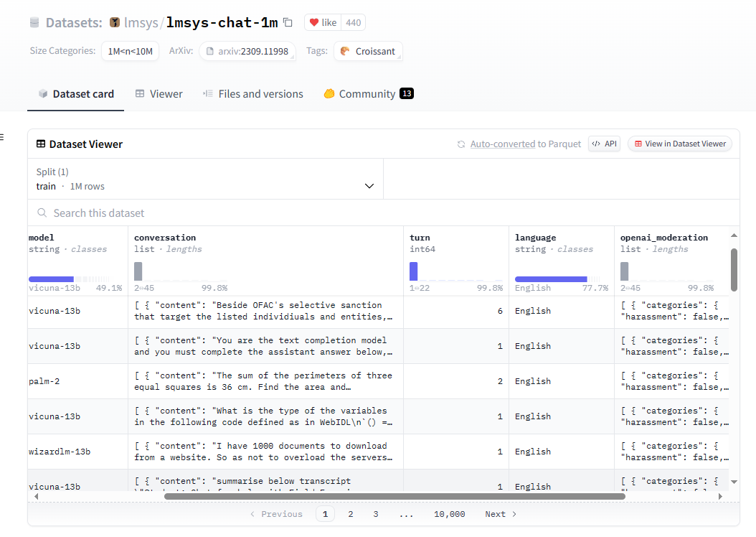This screenshot has width=756, height=537.
Task: Click the vertical table scrollbar thumb
Action: 734,270
